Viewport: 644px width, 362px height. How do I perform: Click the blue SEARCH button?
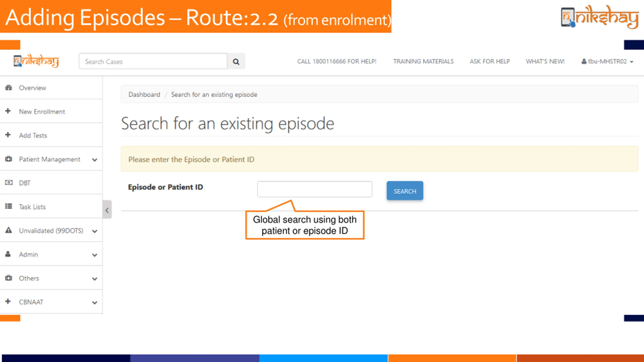point(405,191)
